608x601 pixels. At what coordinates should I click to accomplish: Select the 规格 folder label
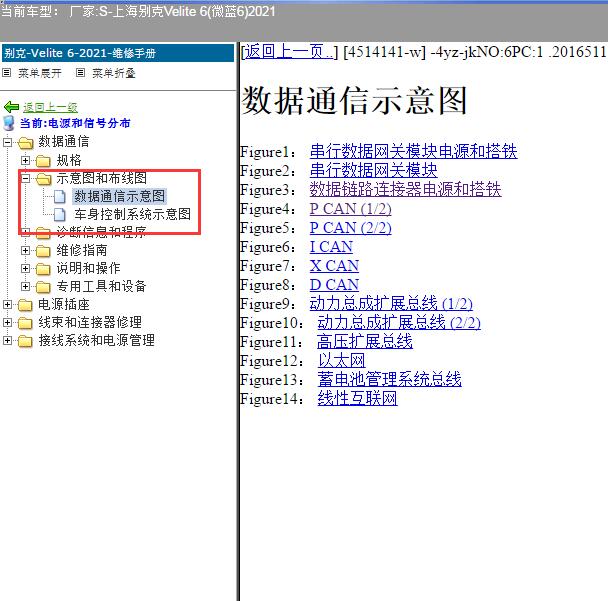(x=69, y=160)
